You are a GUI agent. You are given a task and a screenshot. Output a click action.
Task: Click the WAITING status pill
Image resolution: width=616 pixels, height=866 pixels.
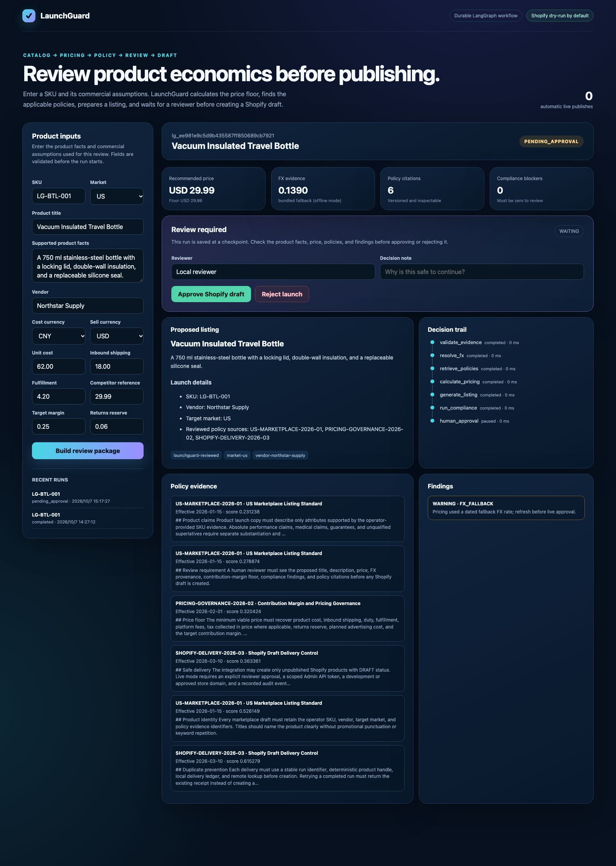pyautogui.click(x=569, y=231)
